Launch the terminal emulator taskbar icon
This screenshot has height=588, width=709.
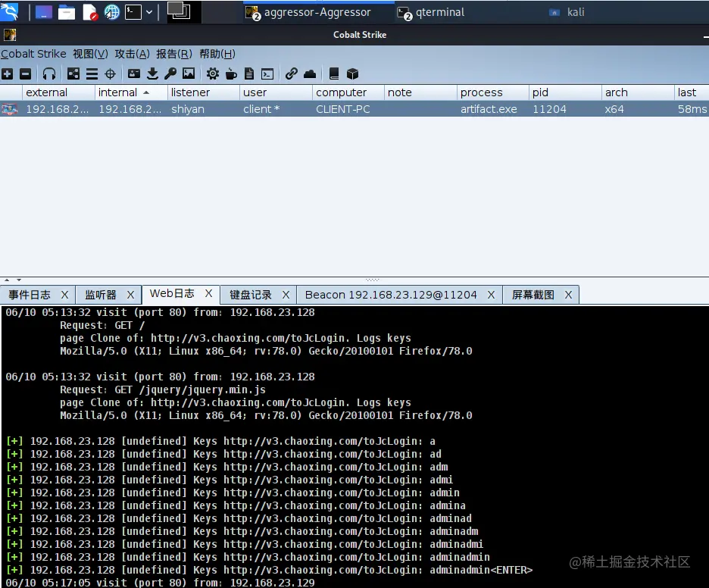[x=133, y=12]
